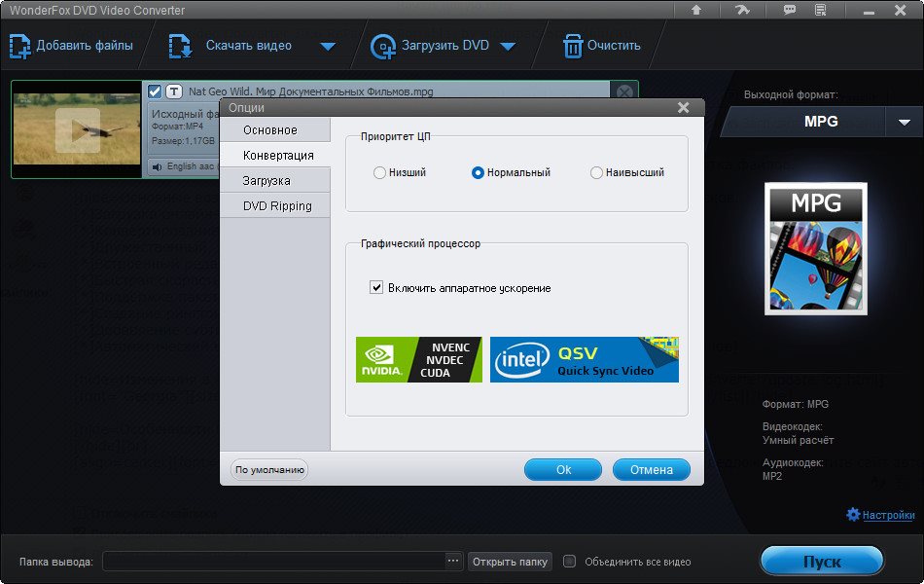Click the Отмена button

point(651,469)
